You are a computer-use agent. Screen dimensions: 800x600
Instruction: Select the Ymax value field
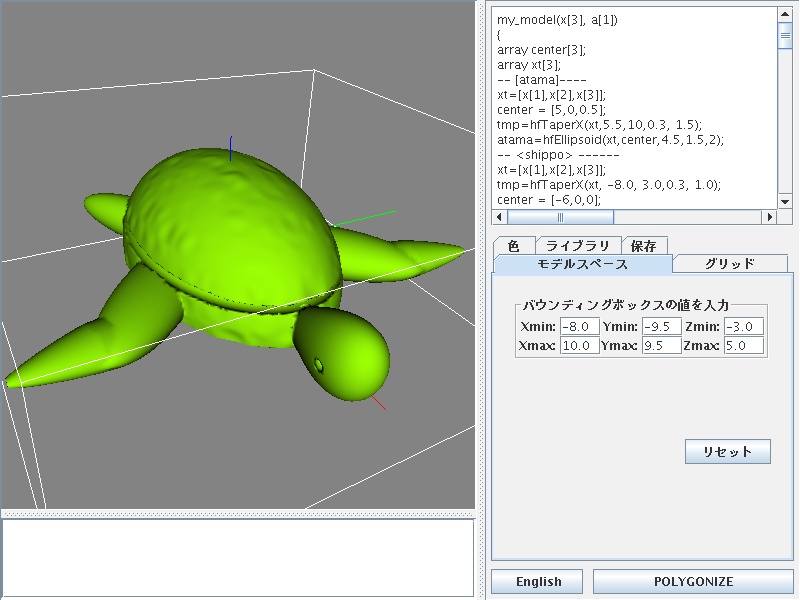662,346
